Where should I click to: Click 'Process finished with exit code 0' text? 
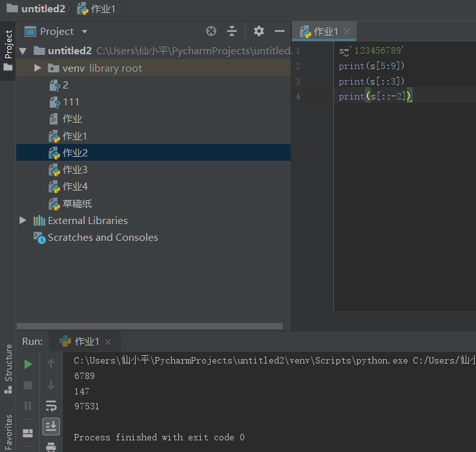[159, 437]
